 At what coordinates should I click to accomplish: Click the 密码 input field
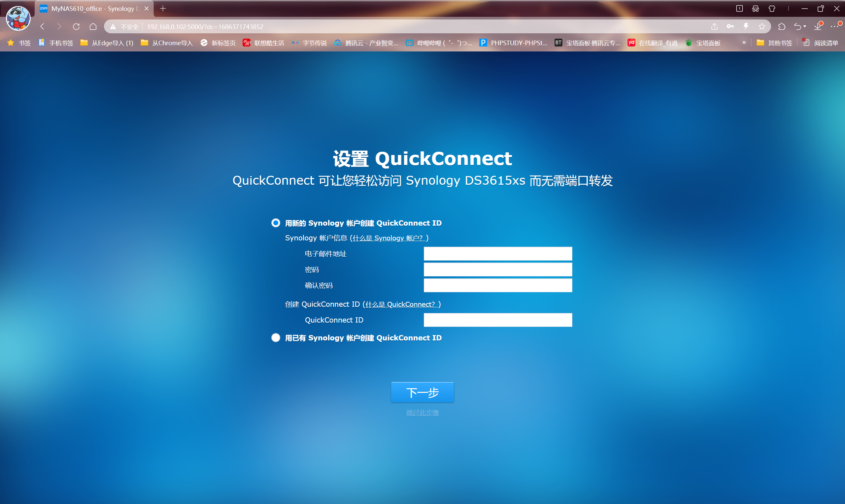click(498, 270)
